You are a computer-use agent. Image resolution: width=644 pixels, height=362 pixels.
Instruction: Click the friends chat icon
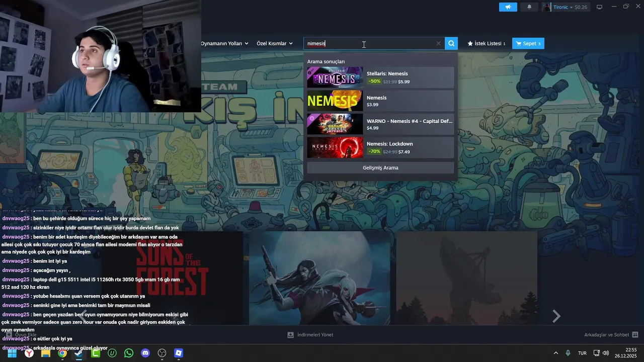click(635, 335)
